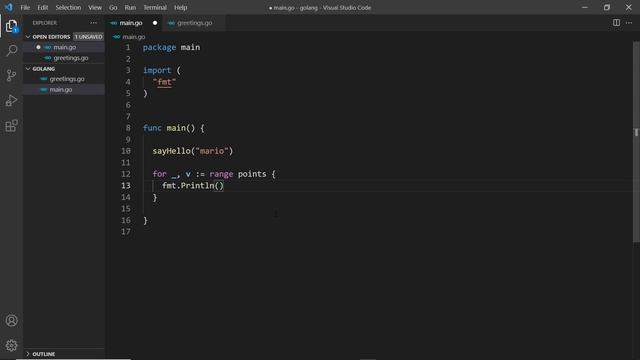Open the Run menu
640x360 pixels.
130,7
